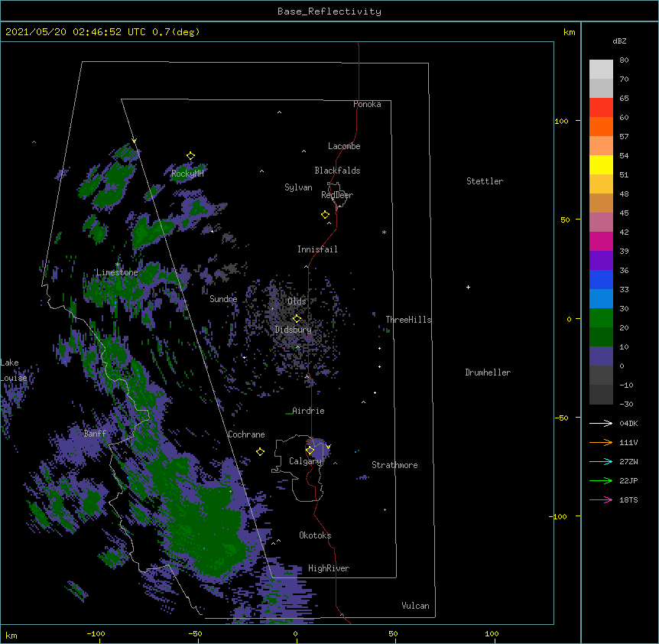659x644 pixels.
Task: Click the Airdrie city label
Action: [x=309, y=411]
